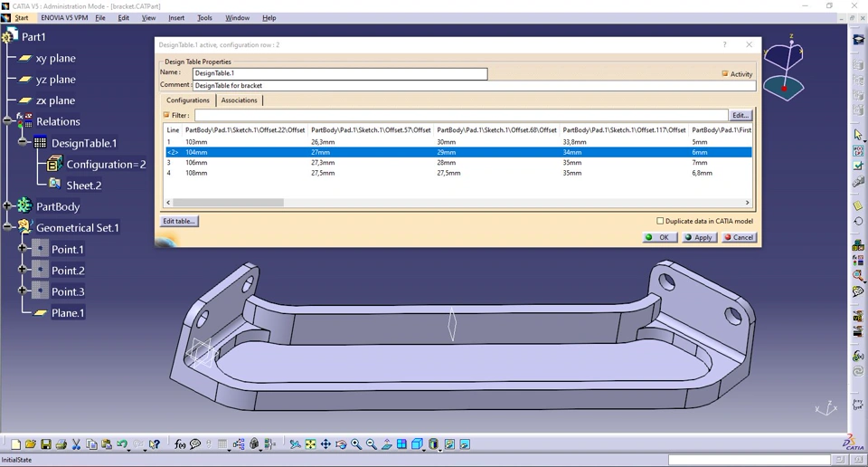
Task: Click the table scrollbar right arrow
Action: [x=748, y=203]
